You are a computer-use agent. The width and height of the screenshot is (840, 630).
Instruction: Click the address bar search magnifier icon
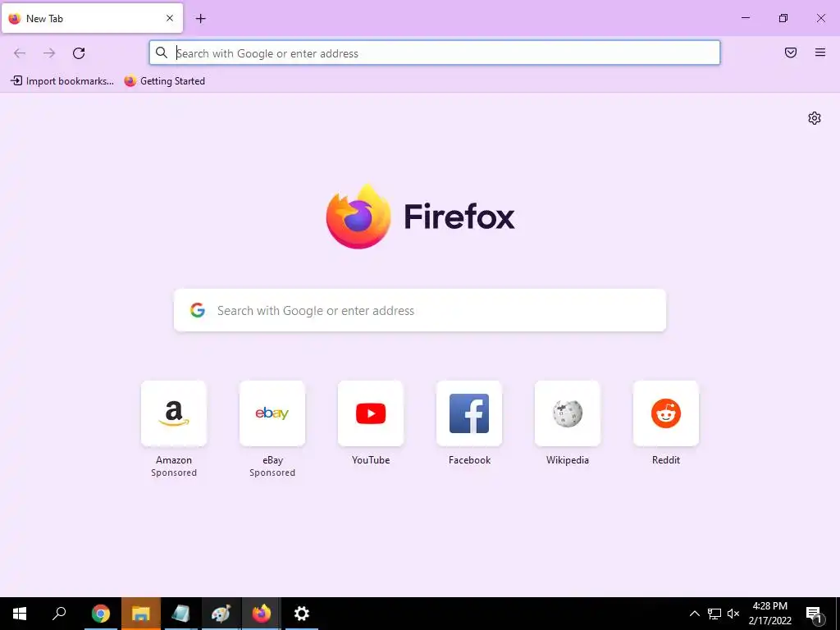(x=162, y=52)
